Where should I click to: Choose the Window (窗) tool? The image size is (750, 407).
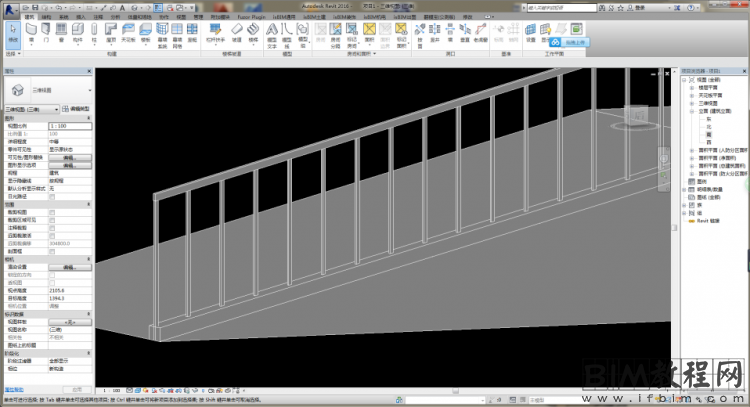click(61, 33)
